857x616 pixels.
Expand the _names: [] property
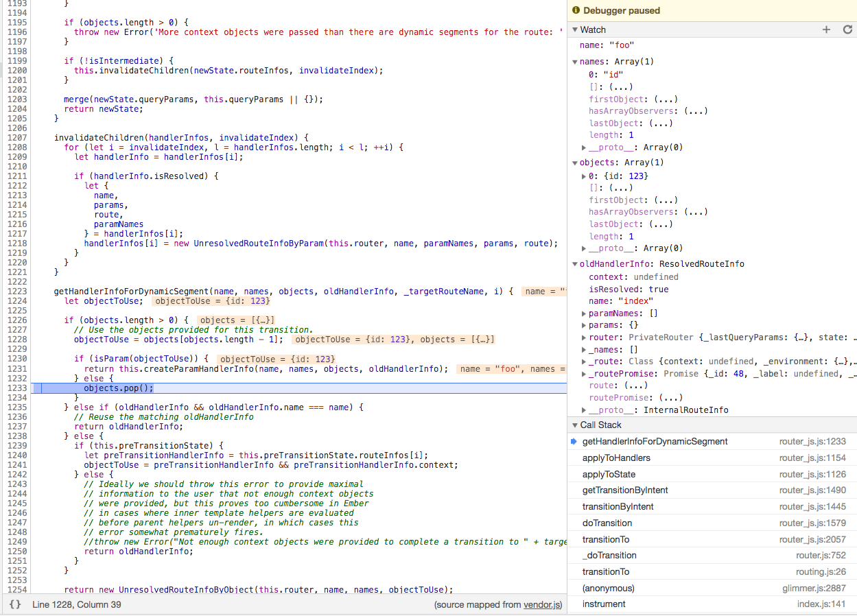click(x=584, y=350)
